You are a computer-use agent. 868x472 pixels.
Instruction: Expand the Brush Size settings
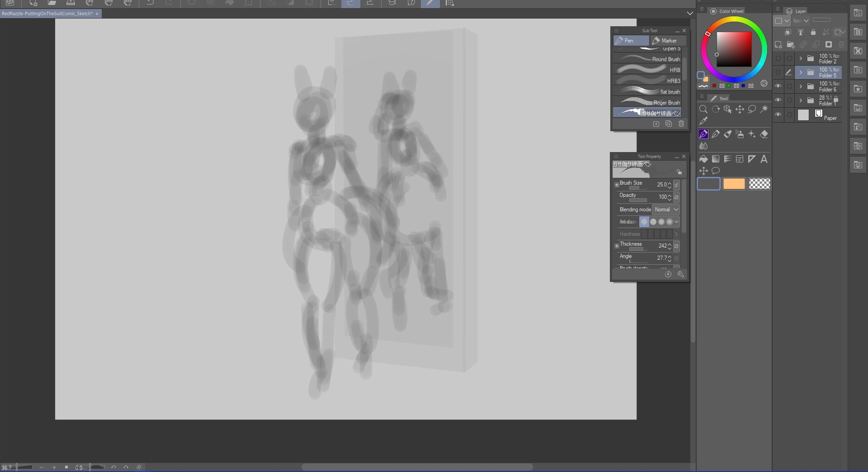[x=617, y=185]
